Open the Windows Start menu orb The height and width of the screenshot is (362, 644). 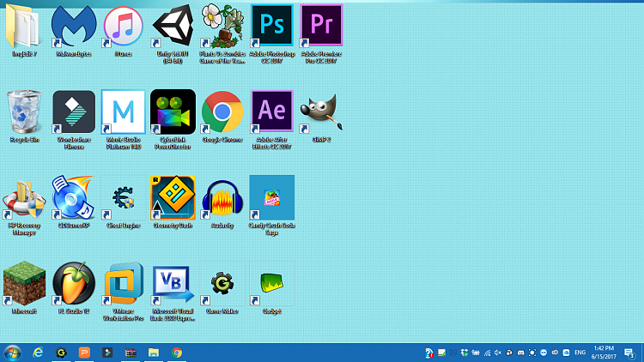(12, 353)
